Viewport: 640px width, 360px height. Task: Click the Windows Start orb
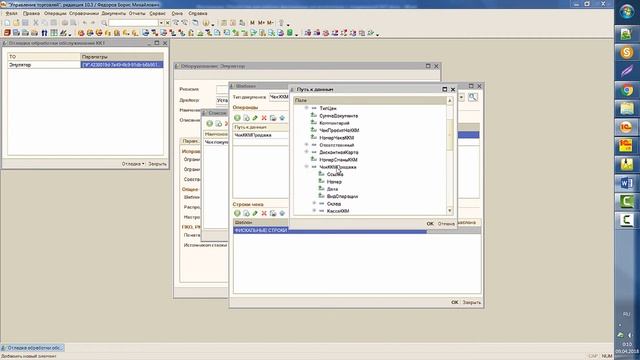(x=627, y=11)
